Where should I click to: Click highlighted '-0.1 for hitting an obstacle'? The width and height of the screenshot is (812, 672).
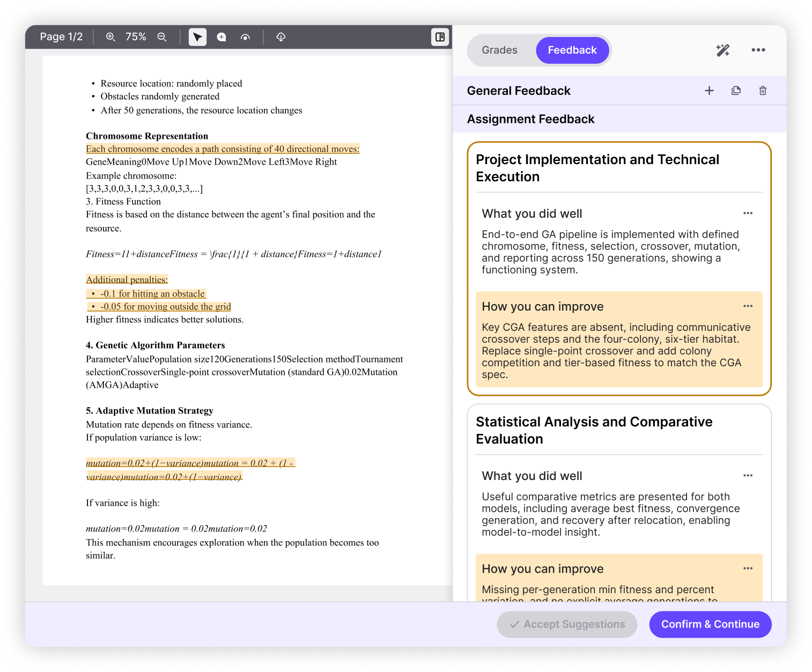(146, 293)
